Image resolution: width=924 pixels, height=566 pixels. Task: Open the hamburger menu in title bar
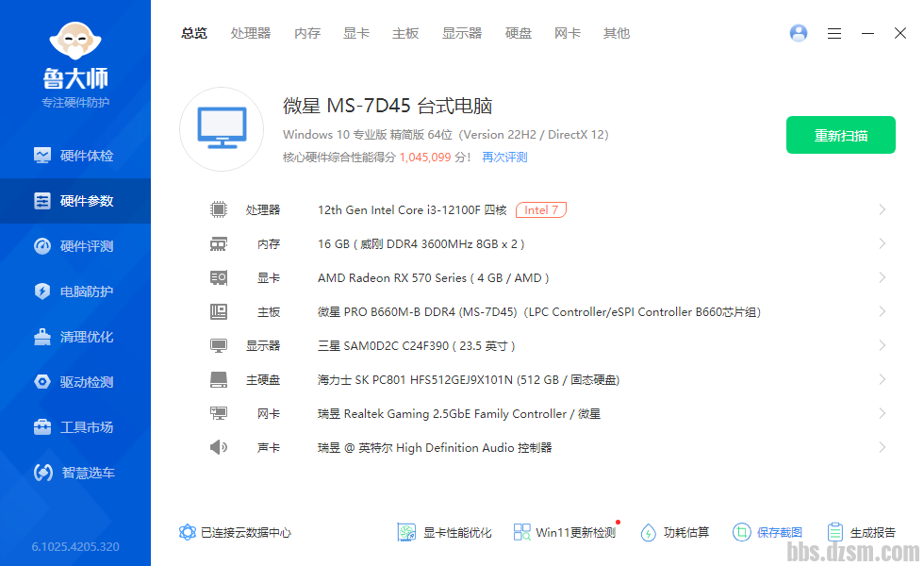click(x=834, y=33)
